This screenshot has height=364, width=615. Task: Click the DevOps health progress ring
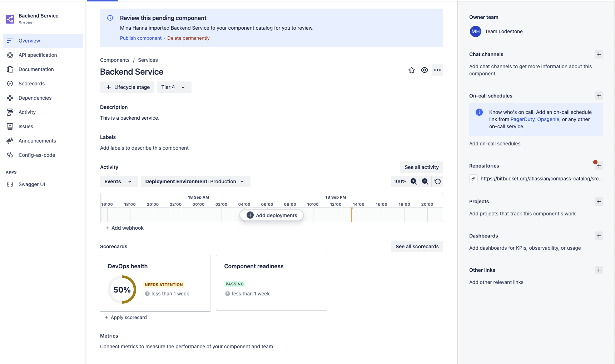coord(122,289)
